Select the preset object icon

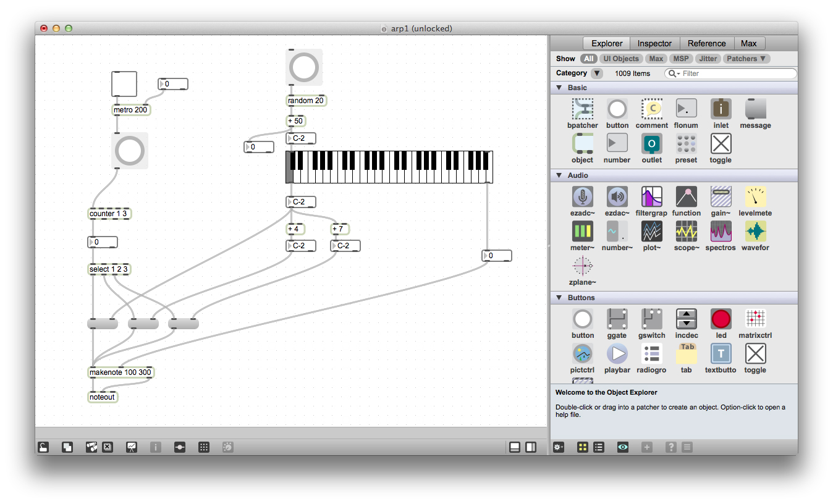click(686, 144)
